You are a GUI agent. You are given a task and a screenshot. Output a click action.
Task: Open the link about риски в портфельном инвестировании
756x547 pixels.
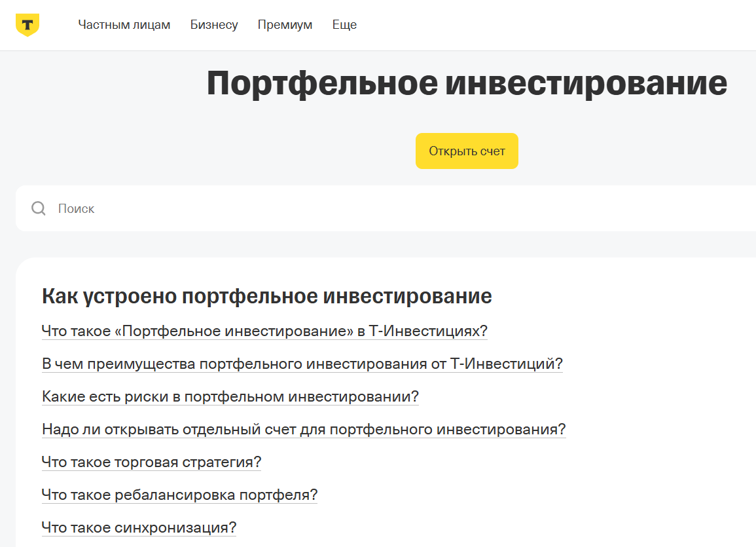(x=230, y=396)
